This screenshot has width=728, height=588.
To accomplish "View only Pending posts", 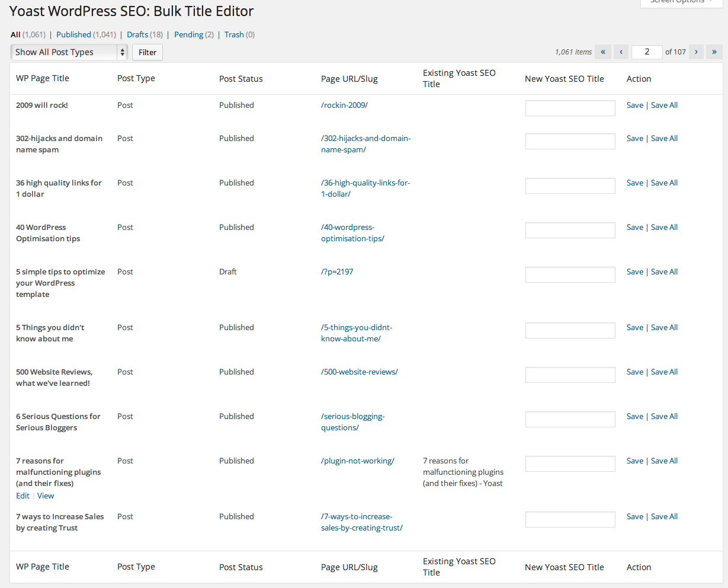I will pyautogui.click(x=188, y=34).
